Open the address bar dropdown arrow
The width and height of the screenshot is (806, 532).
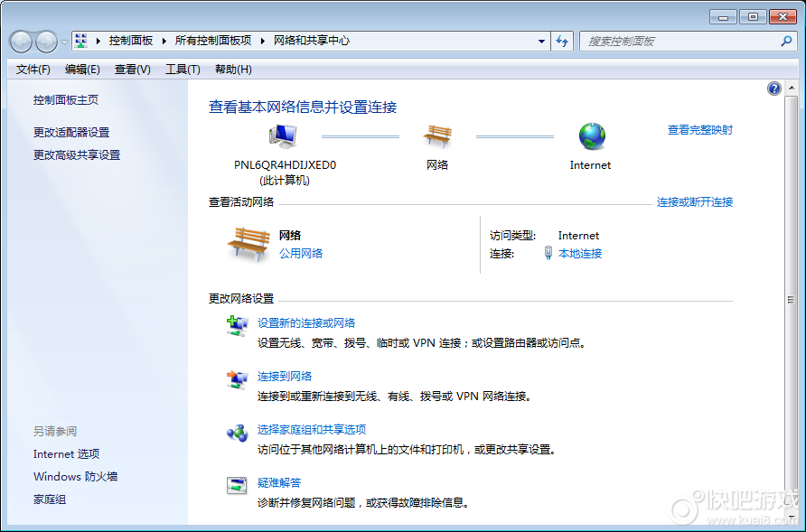click(x=541, y=41)
